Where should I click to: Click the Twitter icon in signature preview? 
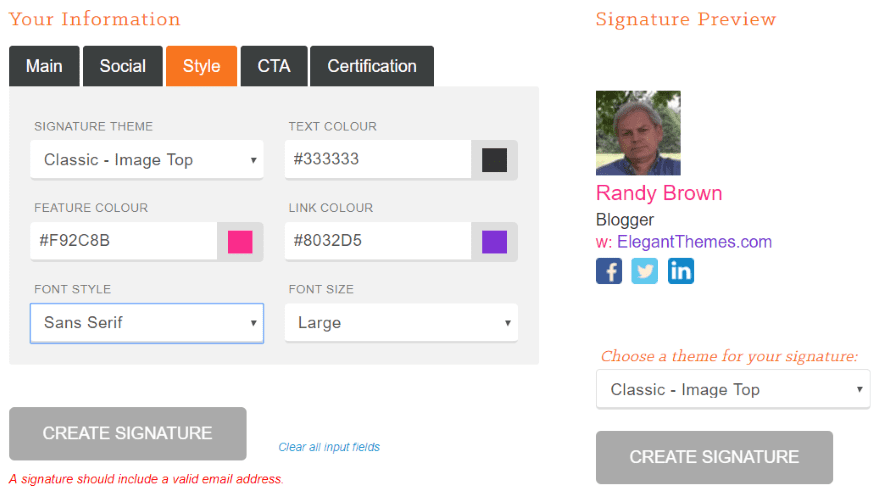point(645,271)
